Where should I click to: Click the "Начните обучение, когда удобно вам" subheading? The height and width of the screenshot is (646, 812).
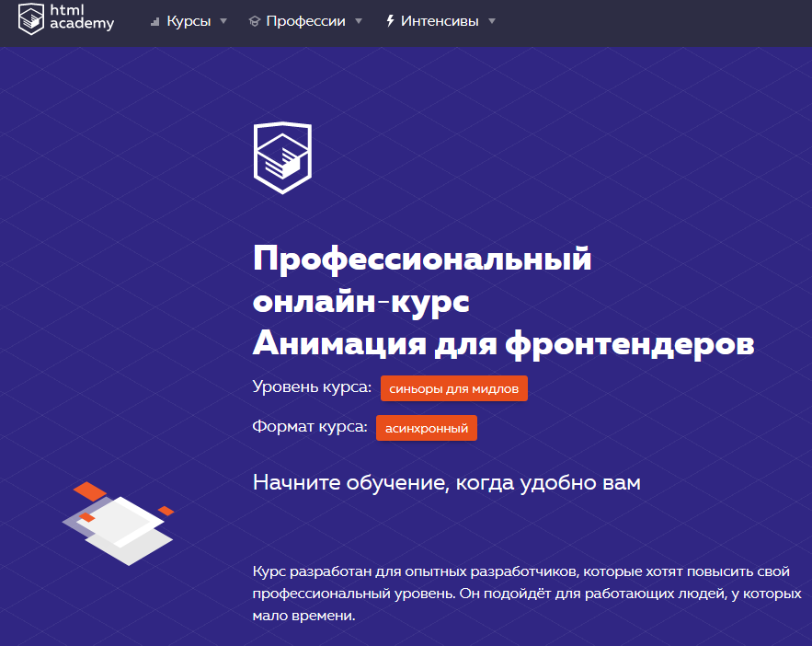[446, 482]
